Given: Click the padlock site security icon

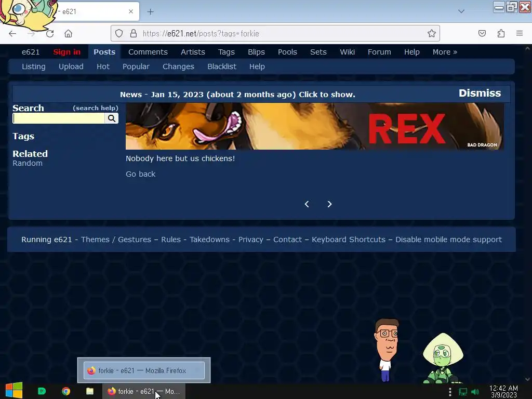Looking at the screenshot, I should pyautogui.click(x=134, y=33).
